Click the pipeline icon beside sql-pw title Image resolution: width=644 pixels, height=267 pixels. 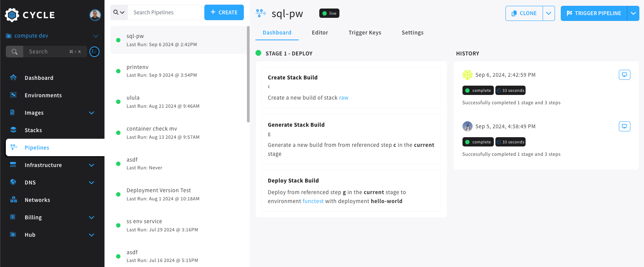[261, 13]
